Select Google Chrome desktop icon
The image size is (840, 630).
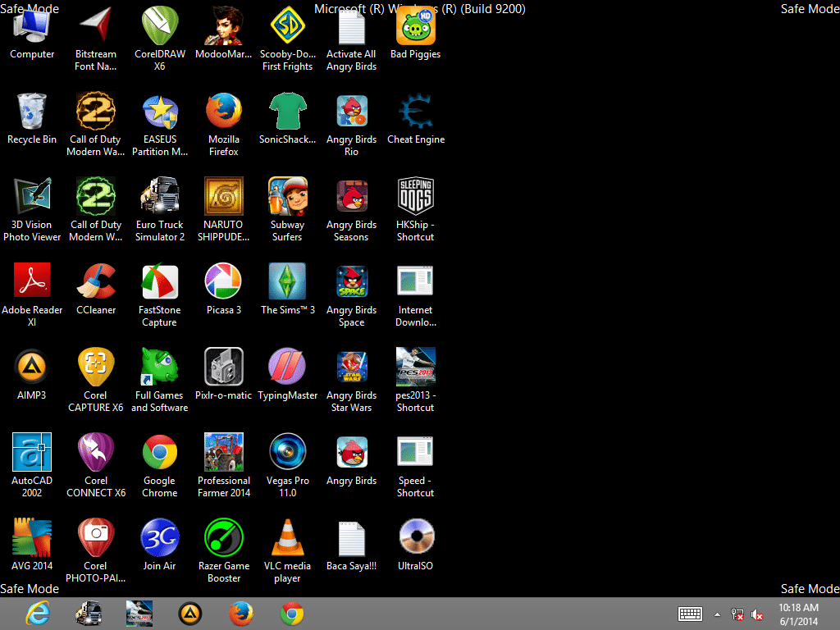tap(160, 452)
